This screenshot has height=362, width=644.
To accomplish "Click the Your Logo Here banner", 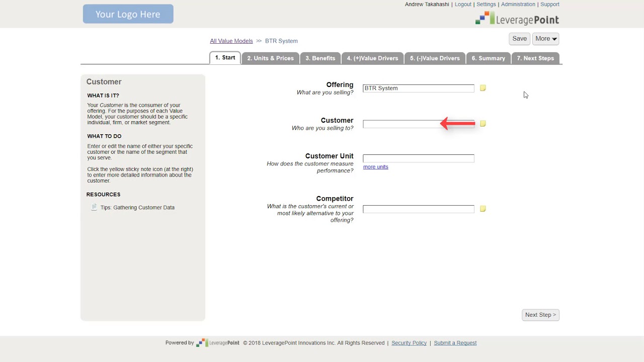I will pos(128,14).
